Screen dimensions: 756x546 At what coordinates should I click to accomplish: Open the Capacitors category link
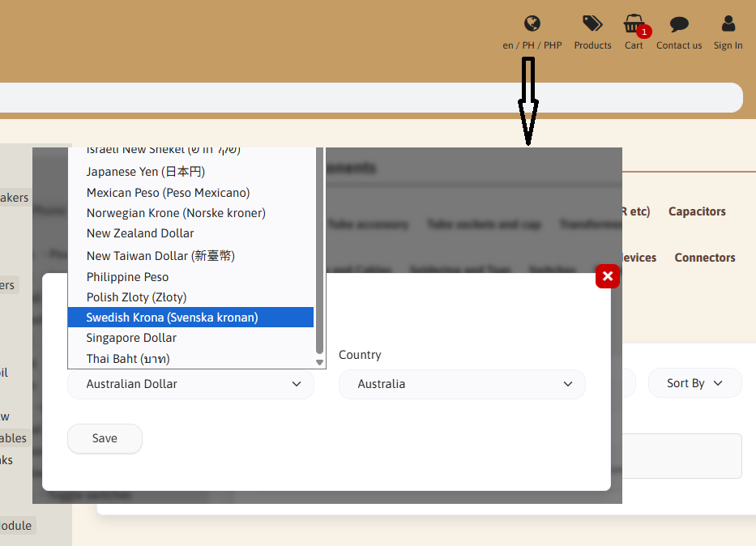point(696,211)
